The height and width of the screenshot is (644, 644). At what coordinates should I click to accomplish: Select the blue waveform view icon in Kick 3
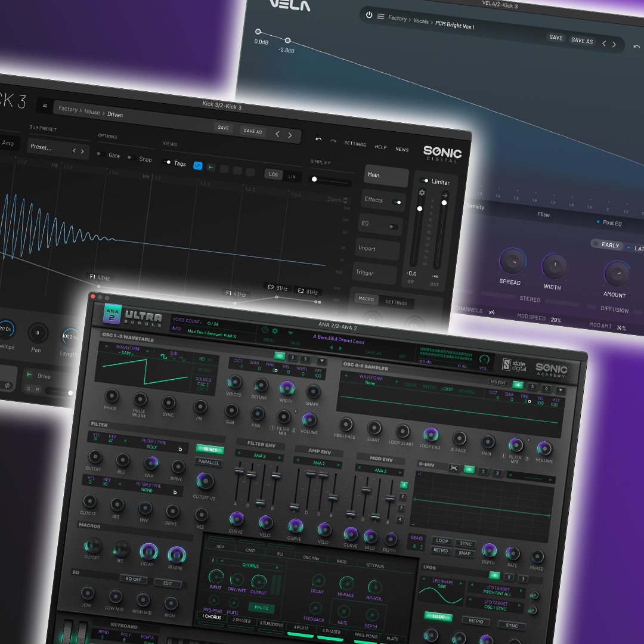coord(197,166)
